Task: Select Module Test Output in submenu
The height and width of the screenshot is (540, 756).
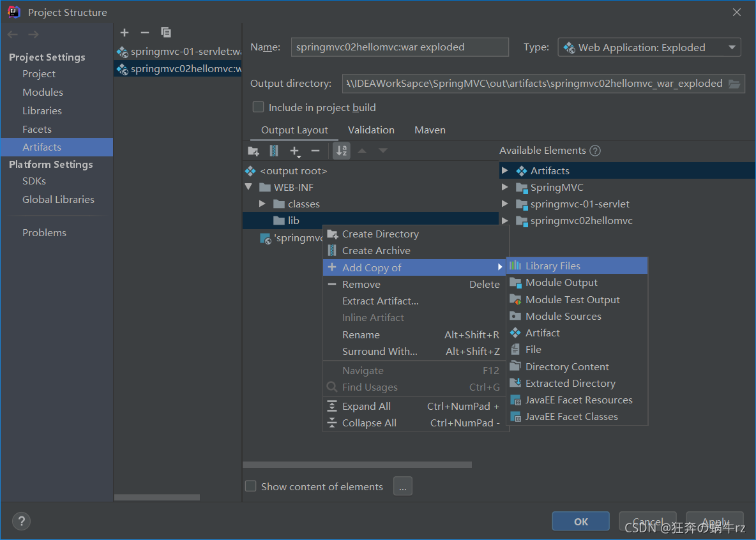Action: click(x=577, y=299)
